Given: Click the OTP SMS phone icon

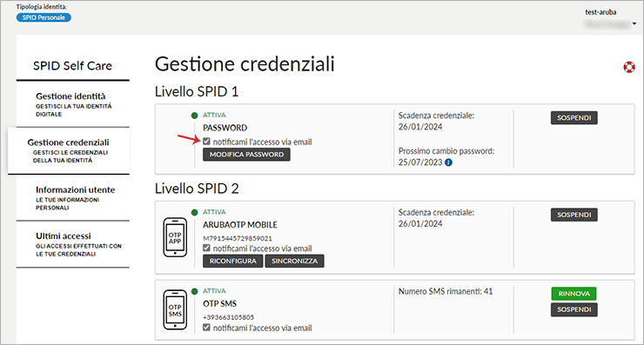Looking at the screenshot, I should (175, 309).
